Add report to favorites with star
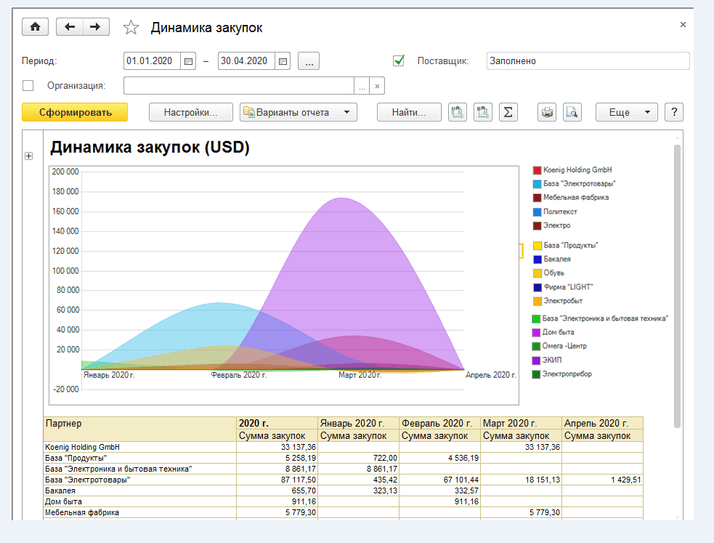714x543 pixels. tap(130, 28)
